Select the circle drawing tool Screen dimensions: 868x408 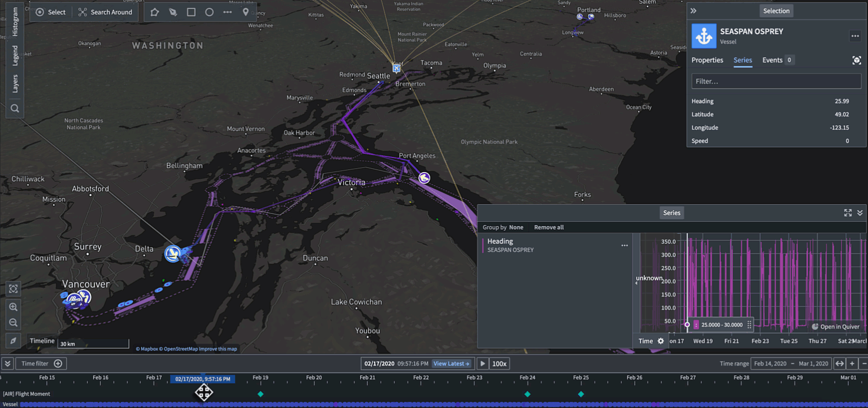pos(209,12)
